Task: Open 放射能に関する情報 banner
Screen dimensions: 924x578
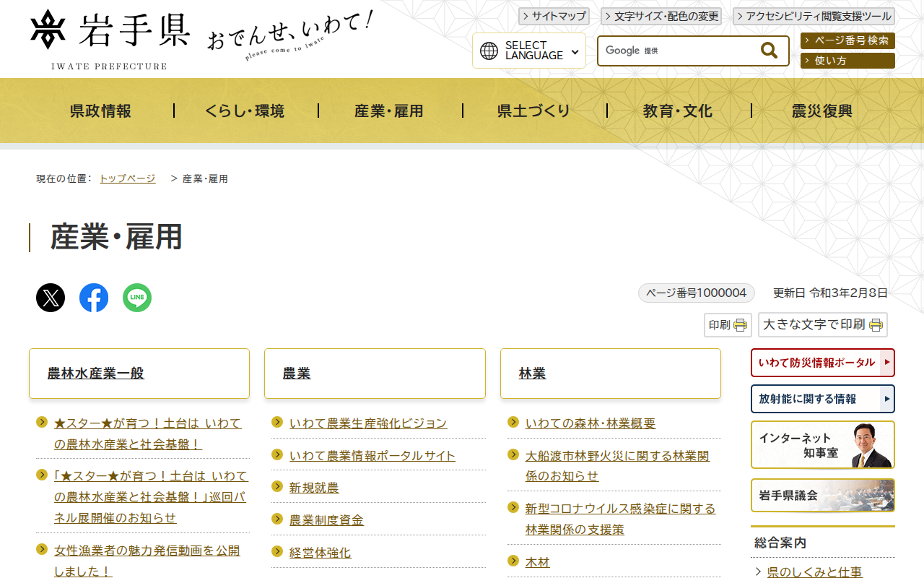Action: [x=823, y=399]
